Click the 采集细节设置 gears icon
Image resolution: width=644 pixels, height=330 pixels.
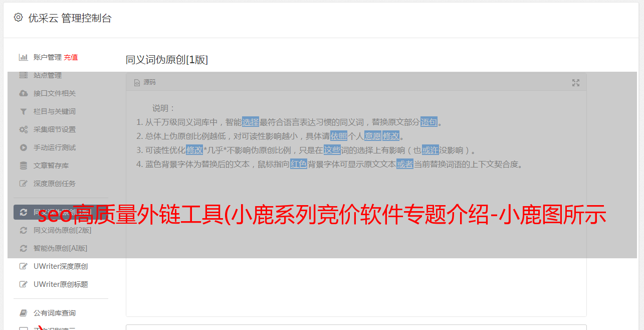pyautogui.click(x=23, y=129)
